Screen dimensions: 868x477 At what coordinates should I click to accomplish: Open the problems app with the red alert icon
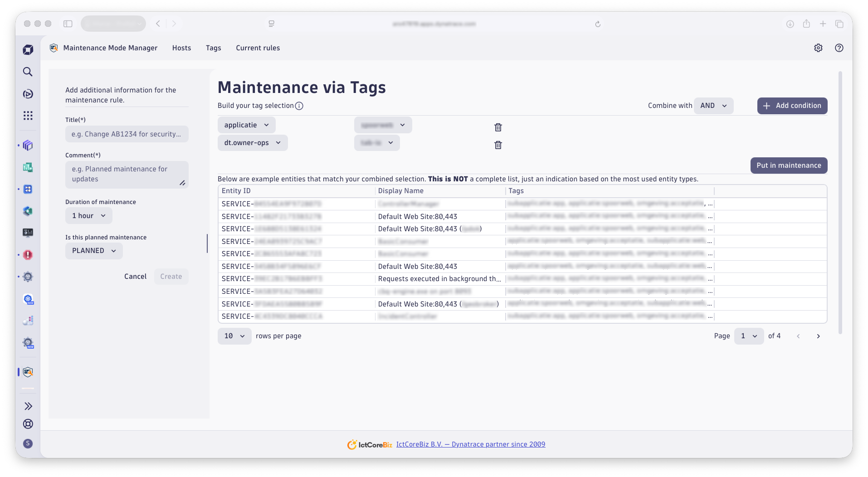[28, 255]
